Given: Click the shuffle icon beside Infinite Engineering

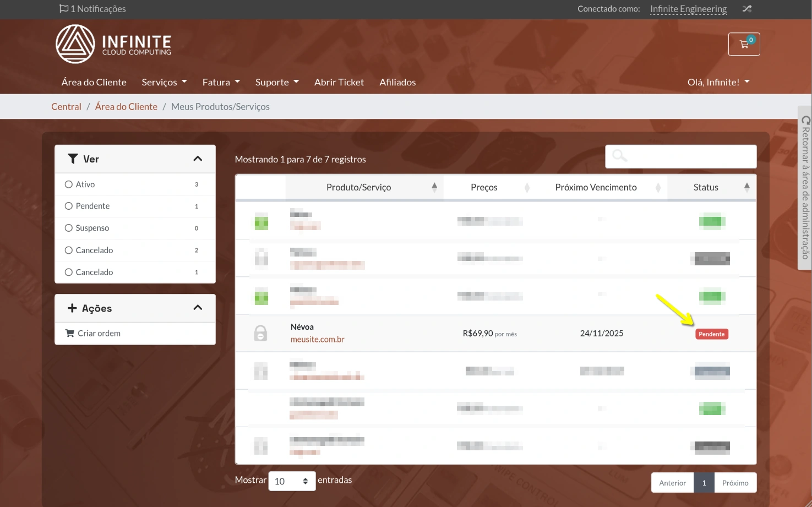Looking at the screenshot, I should pos(746,9).
